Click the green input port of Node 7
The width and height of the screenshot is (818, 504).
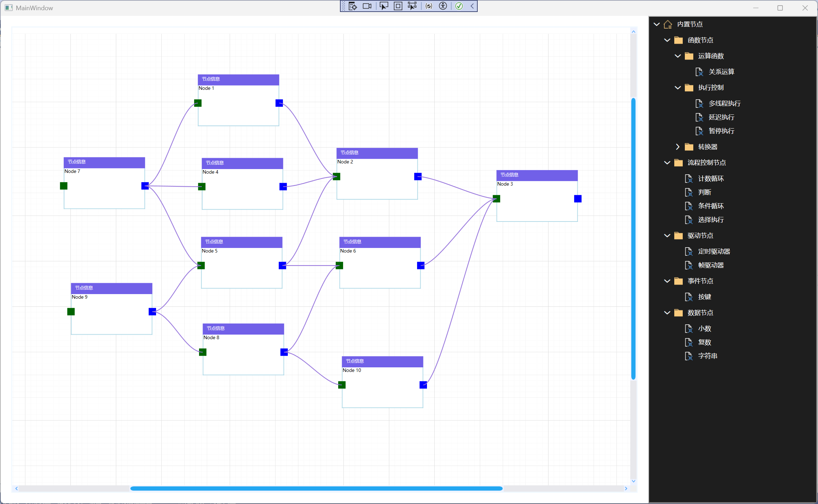coord(64,186)
